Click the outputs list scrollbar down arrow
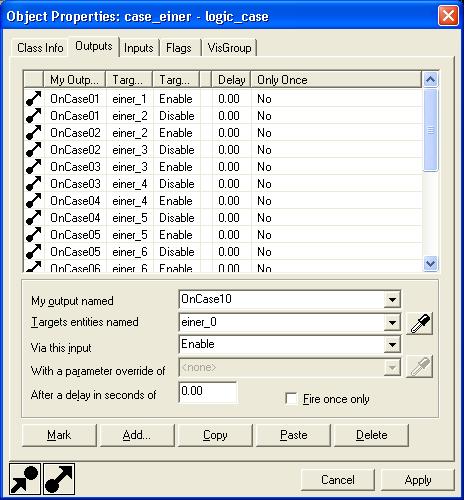 click(430, 263)
